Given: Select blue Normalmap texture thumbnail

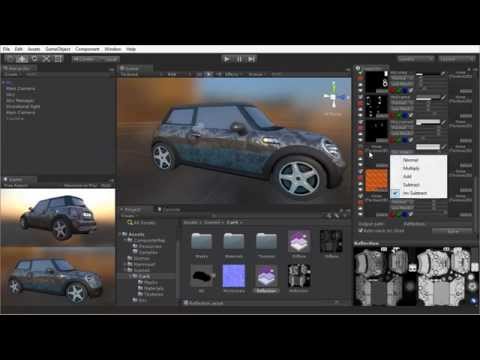Looking at the screenshot, I should click(x=234, y=276).
